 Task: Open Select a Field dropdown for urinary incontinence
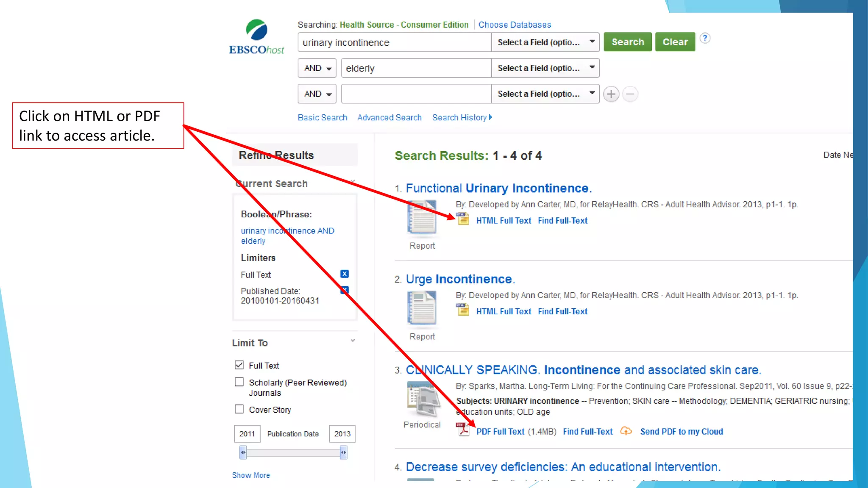pos(545,42)
